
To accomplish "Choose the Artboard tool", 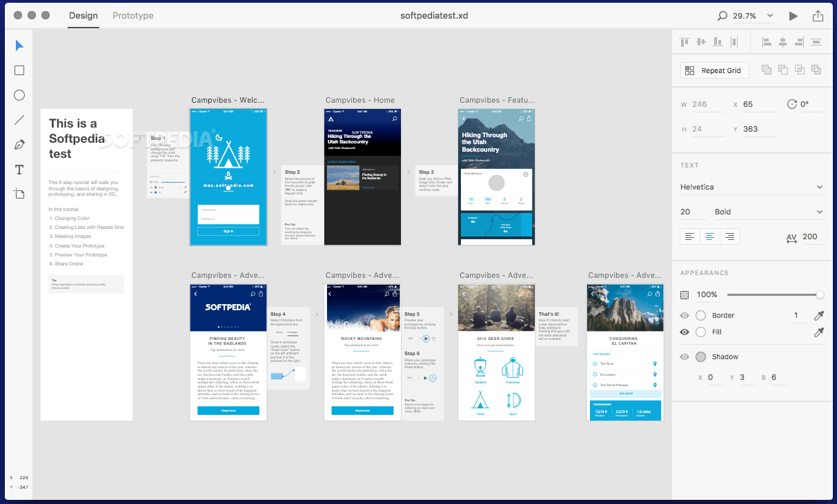I will (19, 194).
